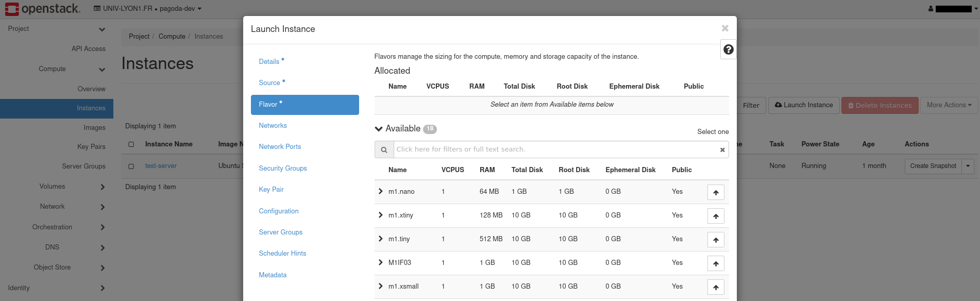Image resolution: width=980 pixels, height=301 pixels.
Task: Expand the M1IF03 flavor details row
Action: coord(380,262)
